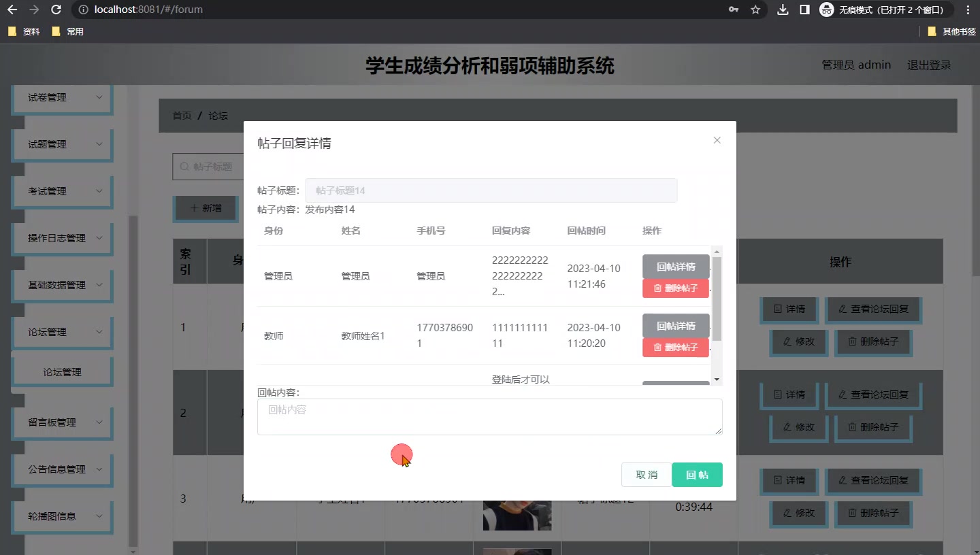Click the green 回帖 button
Screen dimensions: 980x555
click(697, 475)
